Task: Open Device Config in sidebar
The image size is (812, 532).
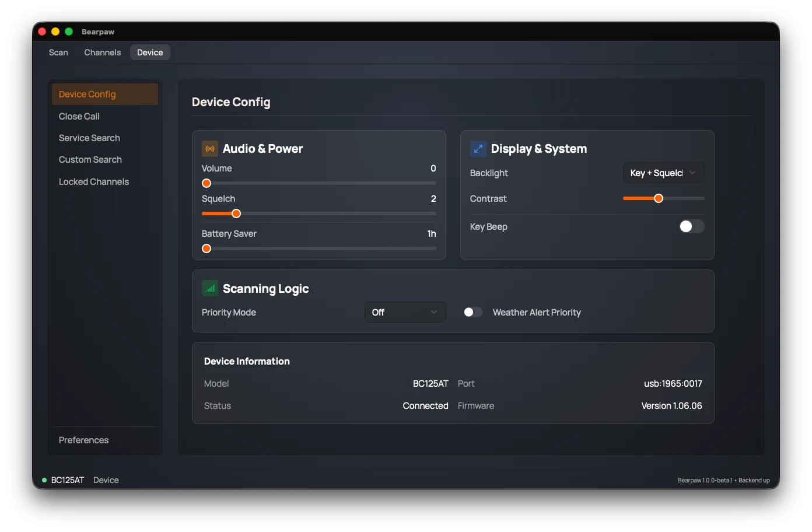Action: [105, 94]
